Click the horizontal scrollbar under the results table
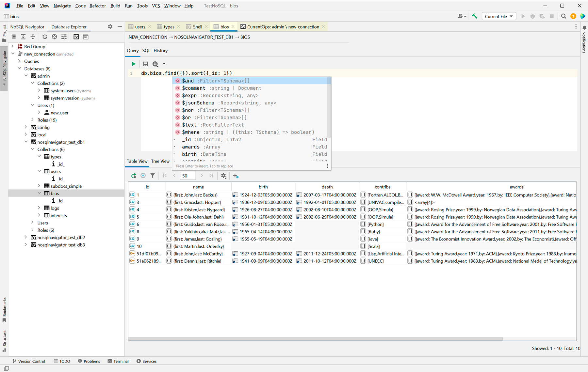Screen dimensions: 588x372 pos(315,339)
